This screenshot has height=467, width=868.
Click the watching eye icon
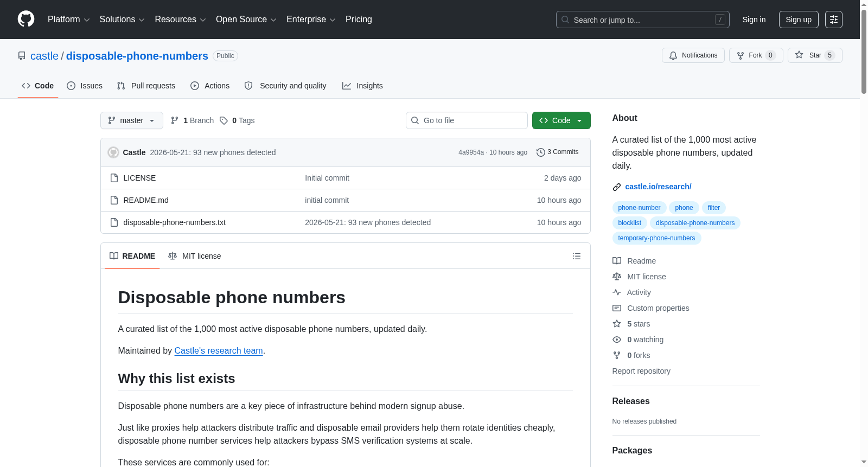pos(617,340)
